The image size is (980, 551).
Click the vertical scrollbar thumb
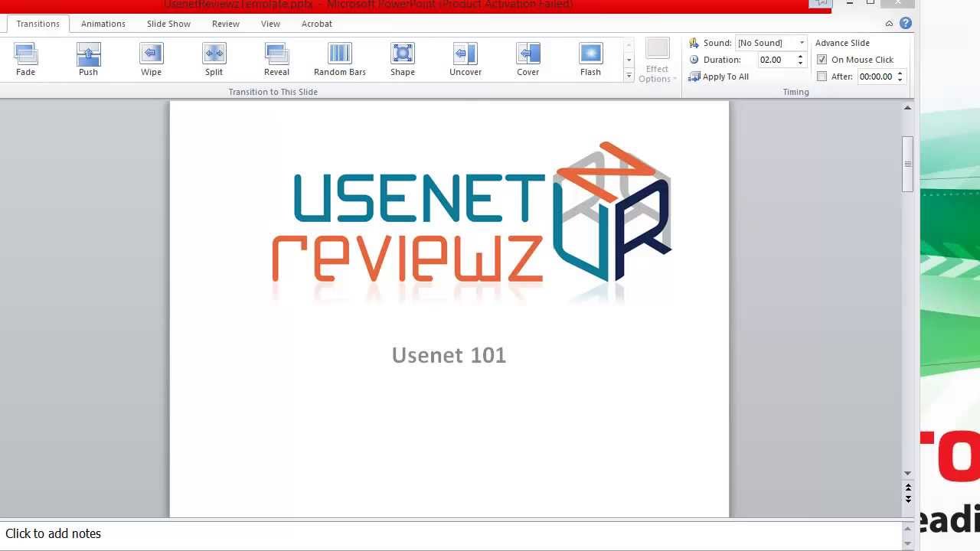point(908,164)
